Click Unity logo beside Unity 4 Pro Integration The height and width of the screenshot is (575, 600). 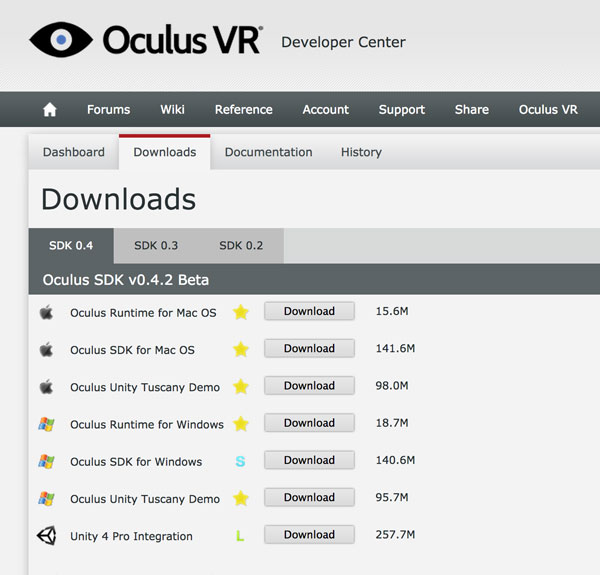(x=47, y=535)
